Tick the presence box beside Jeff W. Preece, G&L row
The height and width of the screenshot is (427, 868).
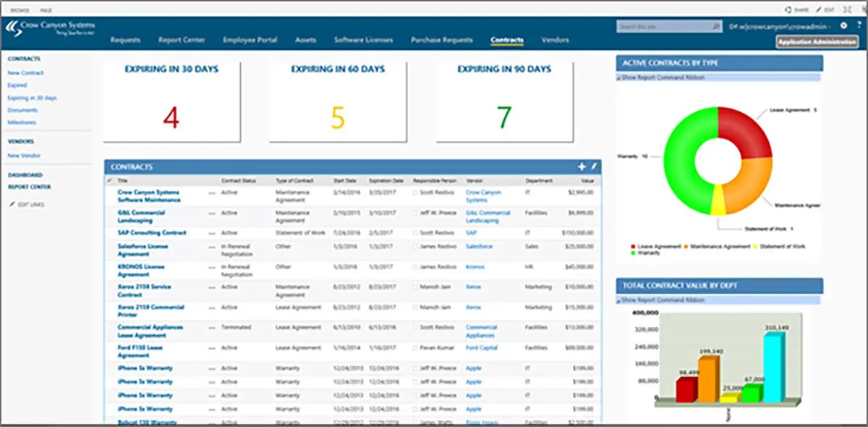[x=416, y=213]
